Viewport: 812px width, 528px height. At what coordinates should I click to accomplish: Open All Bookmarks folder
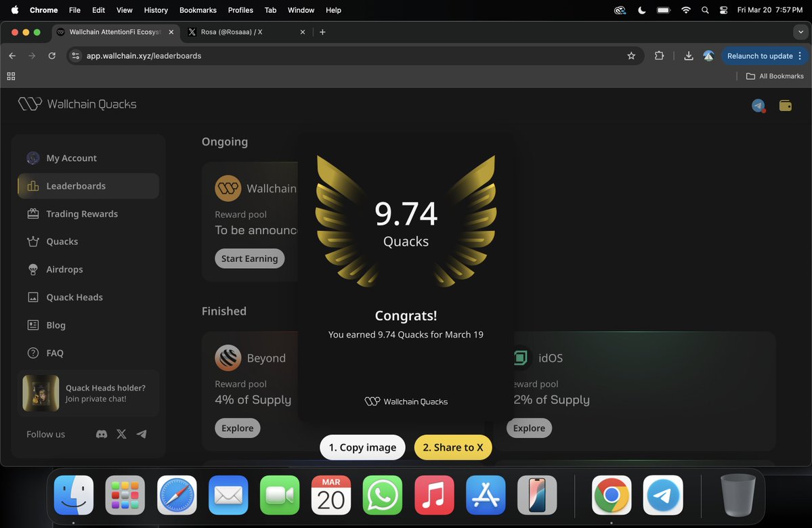point(775,76)
